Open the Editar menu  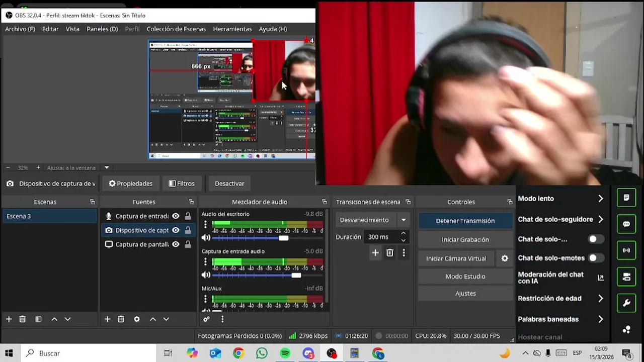click(x=50, y=29)
